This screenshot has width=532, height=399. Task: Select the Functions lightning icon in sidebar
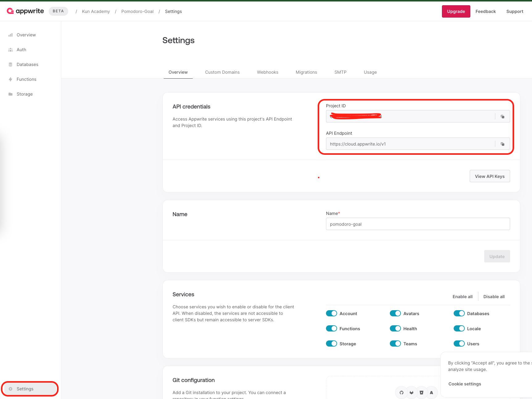(10, 79)
